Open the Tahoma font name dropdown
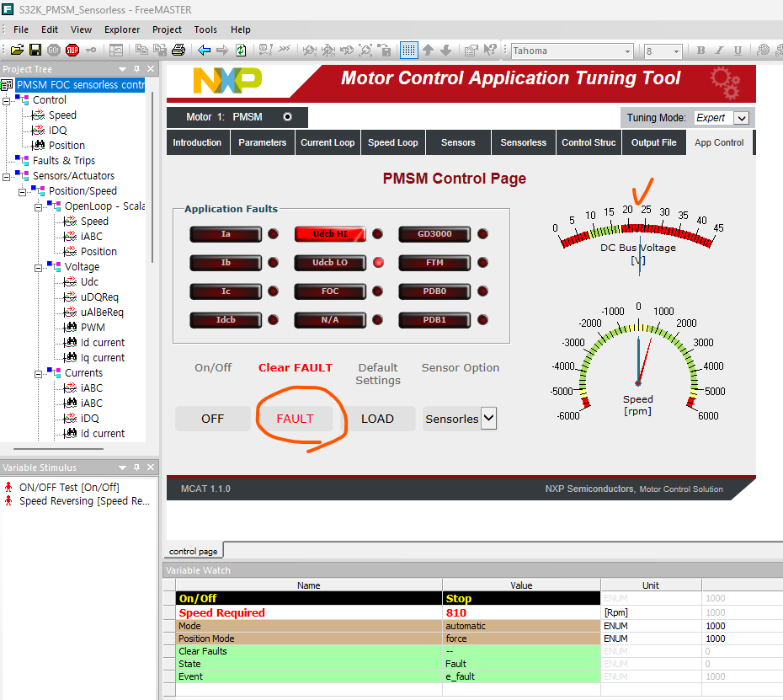Viewport: 783px width, 700px height. pyautogui.click(x=627, y=51)
